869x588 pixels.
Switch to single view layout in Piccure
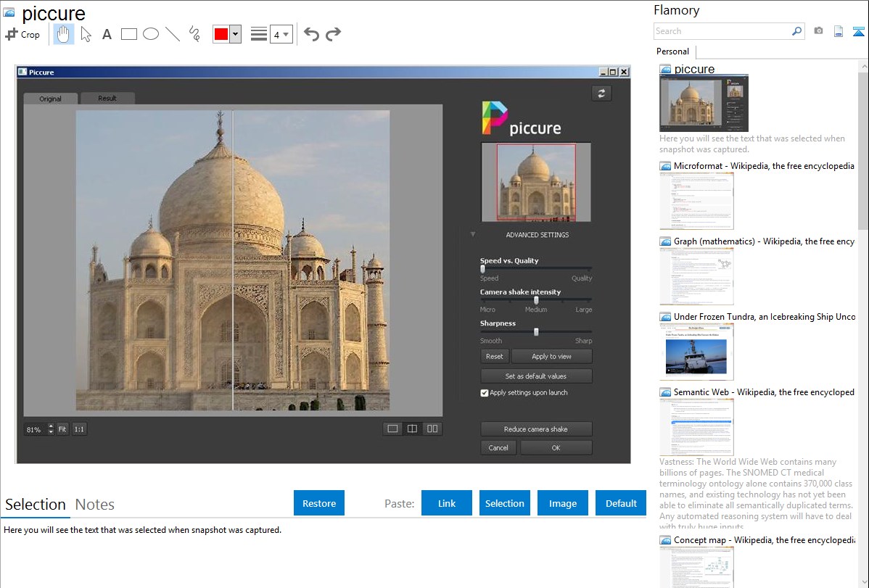pyautogui.click(x=392, y=428)
